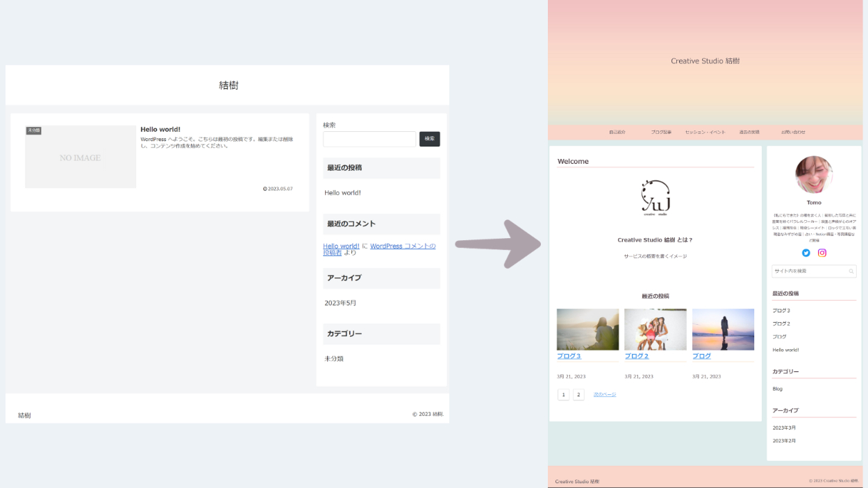This screenshot has height=488, width=868.
Task: Open the 未分類 category link in left sidebar
Action: coord(334,359)
